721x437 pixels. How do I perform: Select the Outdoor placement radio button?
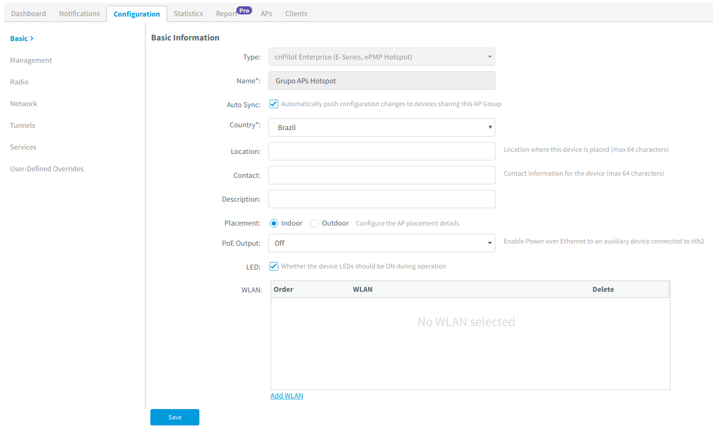click(315, 224)
